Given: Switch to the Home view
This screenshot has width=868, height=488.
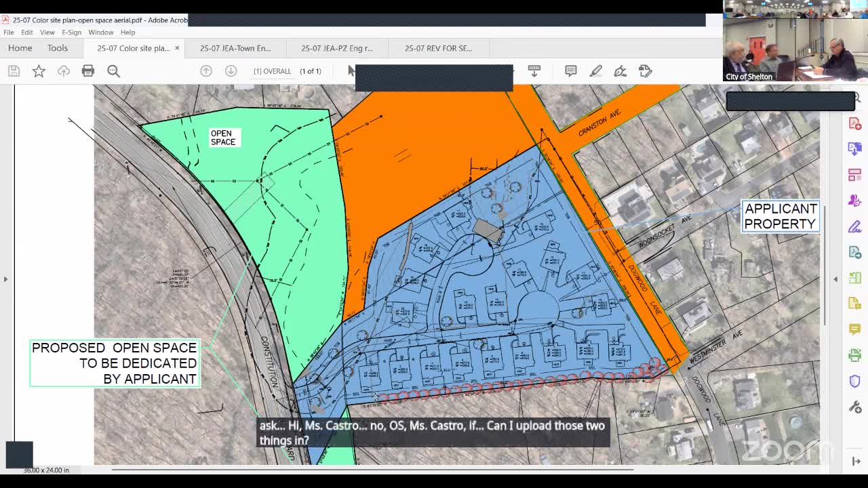Looking at the screenshot, I should pos(20,48).
